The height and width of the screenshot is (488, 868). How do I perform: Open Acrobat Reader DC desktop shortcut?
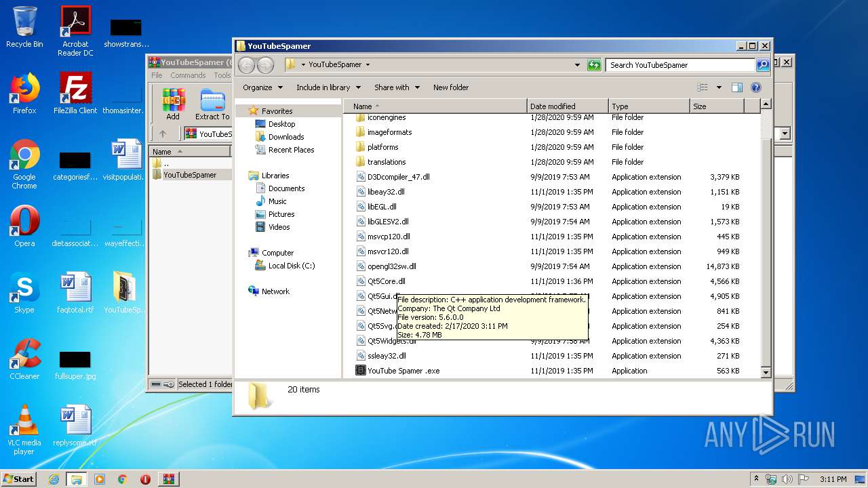coord(75,30)
